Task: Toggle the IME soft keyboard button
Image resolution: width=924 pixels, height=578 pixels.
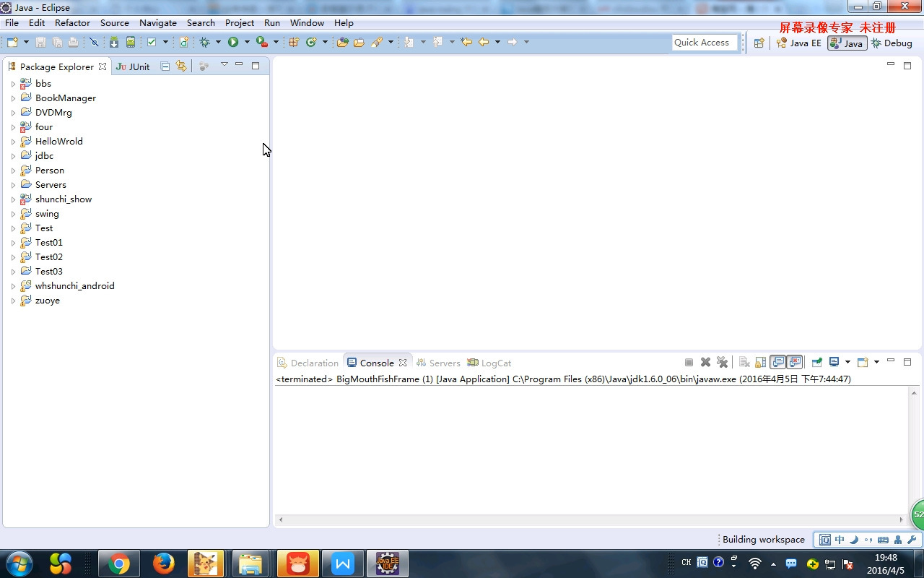Action: tap(883, 540)
